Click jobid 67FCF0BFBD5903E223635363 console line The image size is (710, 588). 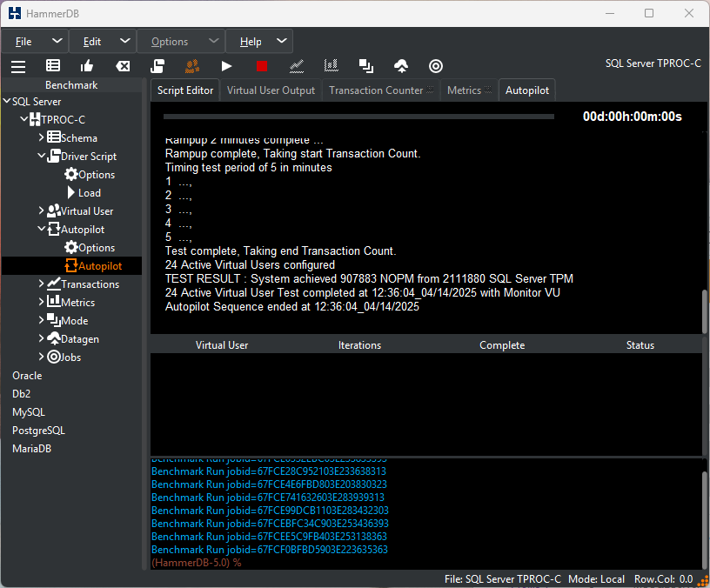coord(270,550)
